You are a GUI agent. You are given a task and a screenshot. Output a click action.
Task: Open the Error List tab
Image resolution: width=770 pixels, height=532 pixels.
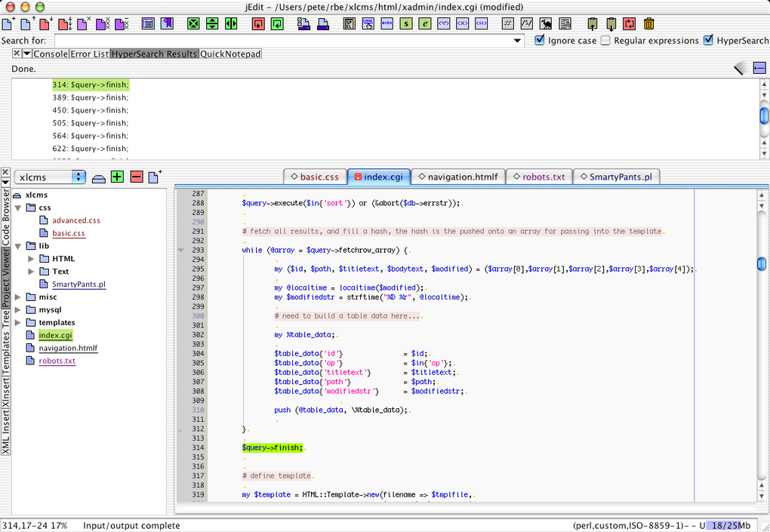90,54
